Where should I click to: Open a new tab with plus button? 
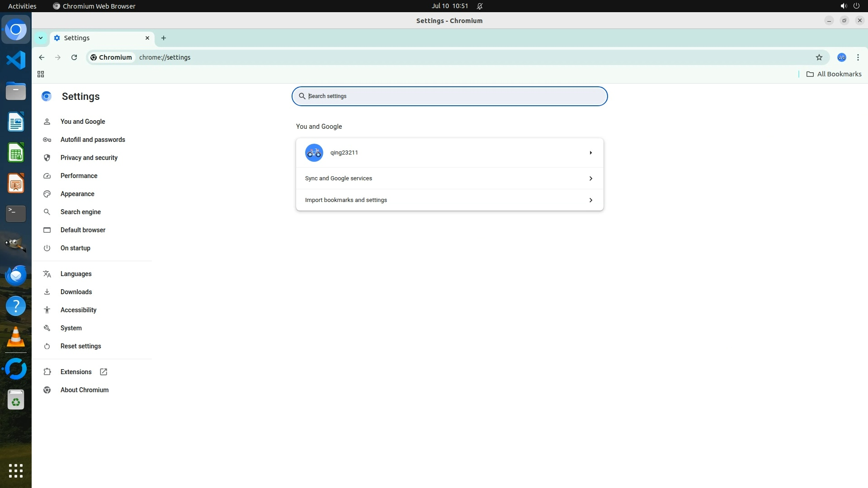pyautogui.click(x=164, y=38)
